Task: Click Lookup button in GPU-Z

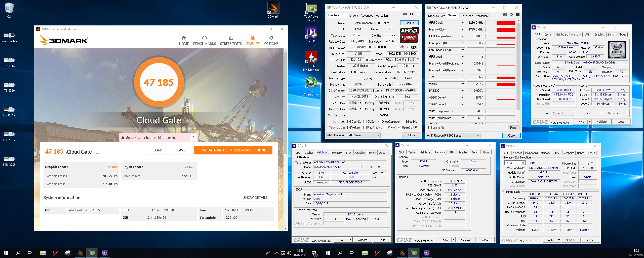Action: click(x=409, y=23)
